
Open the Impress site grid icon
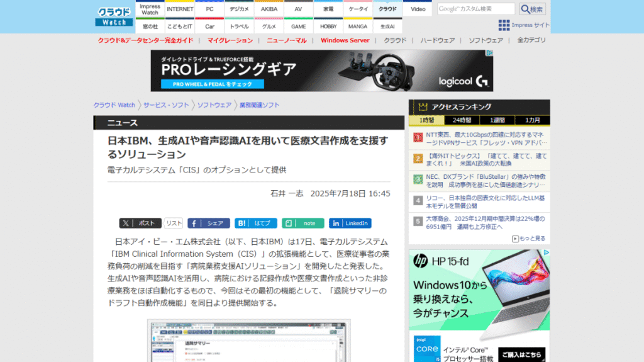(x=504, y=25)
